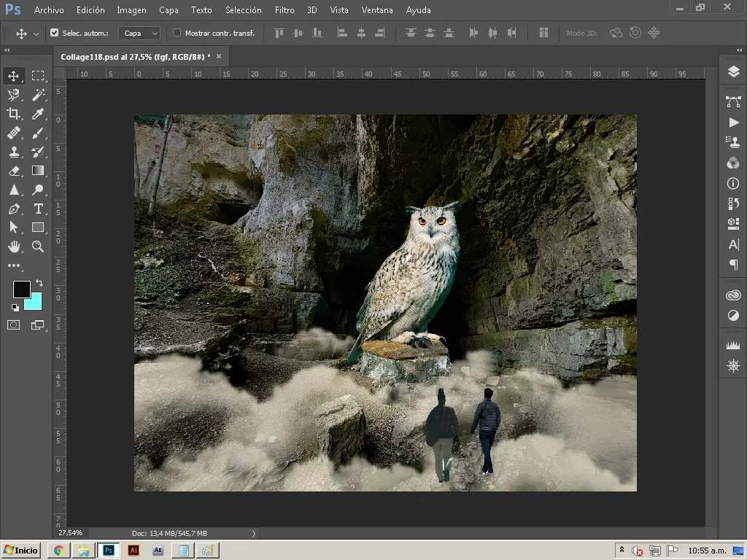The image size is (747, 560).
Task: Open the Info panel icon
Action: pos(733,183)
